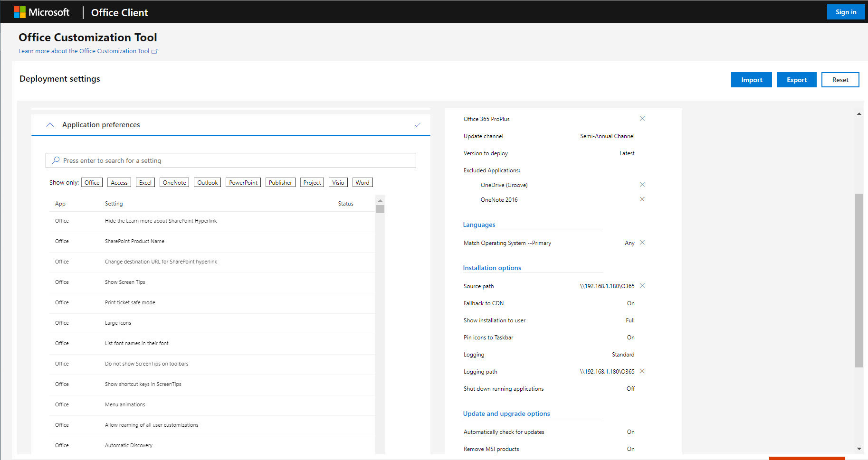
Task: Remove Office 365 ProPlus with red X
Action: [642, 119]
